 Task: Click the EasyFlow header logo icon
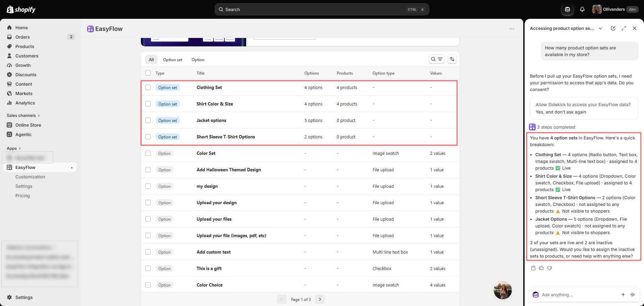(x=90, y=29)
